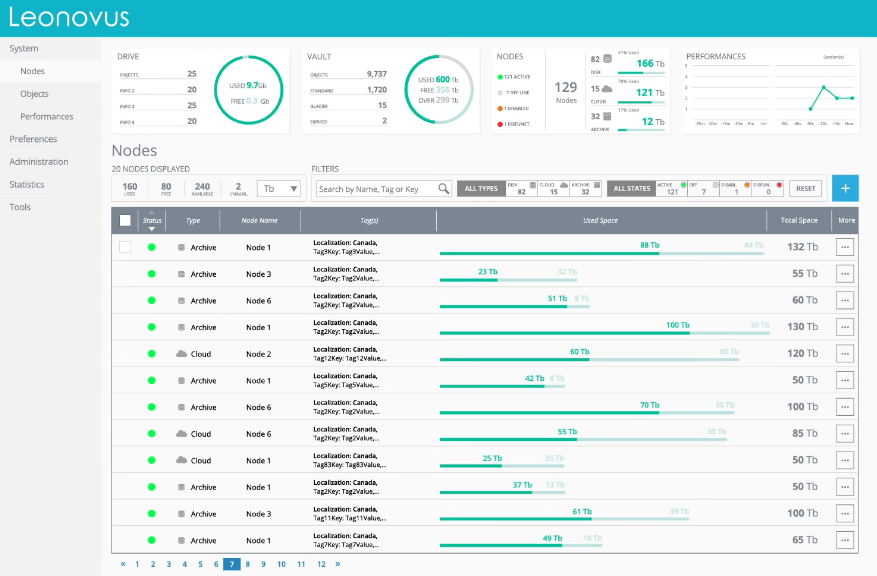Viewport: 877px width, 576px height.
Task: Toggle the Active state filter
Action: (672, 188)
